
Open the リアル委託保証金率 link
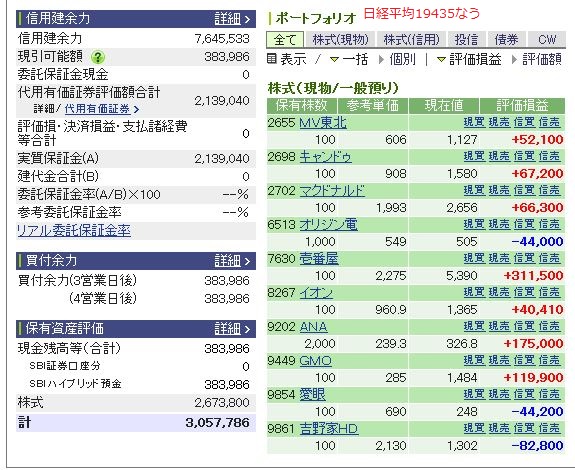click(x=74, y=230)
